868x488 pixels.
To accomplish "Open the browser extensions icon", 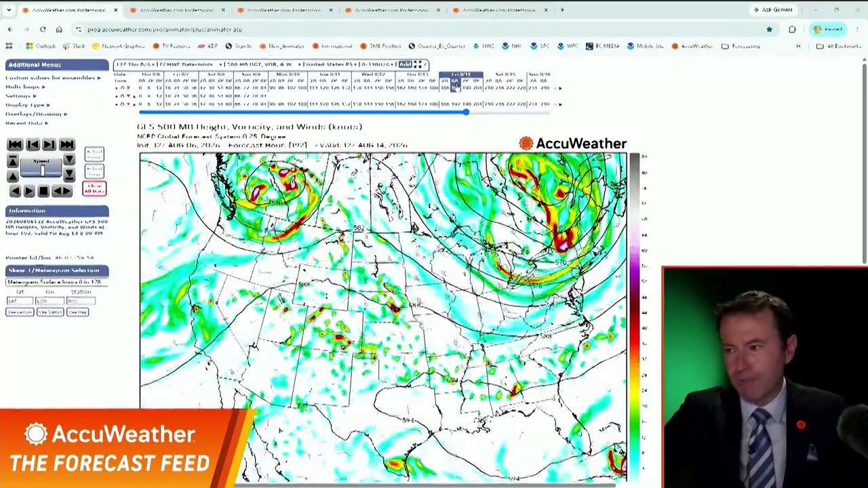I will click(792, 29).
